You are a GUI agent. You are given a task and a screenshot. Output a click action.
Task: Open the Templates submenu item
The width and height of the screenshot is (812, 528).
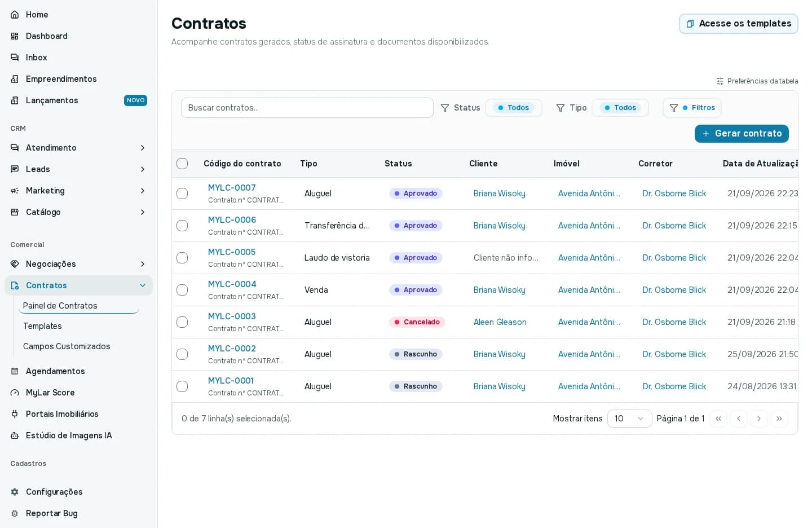coord(42,326)
